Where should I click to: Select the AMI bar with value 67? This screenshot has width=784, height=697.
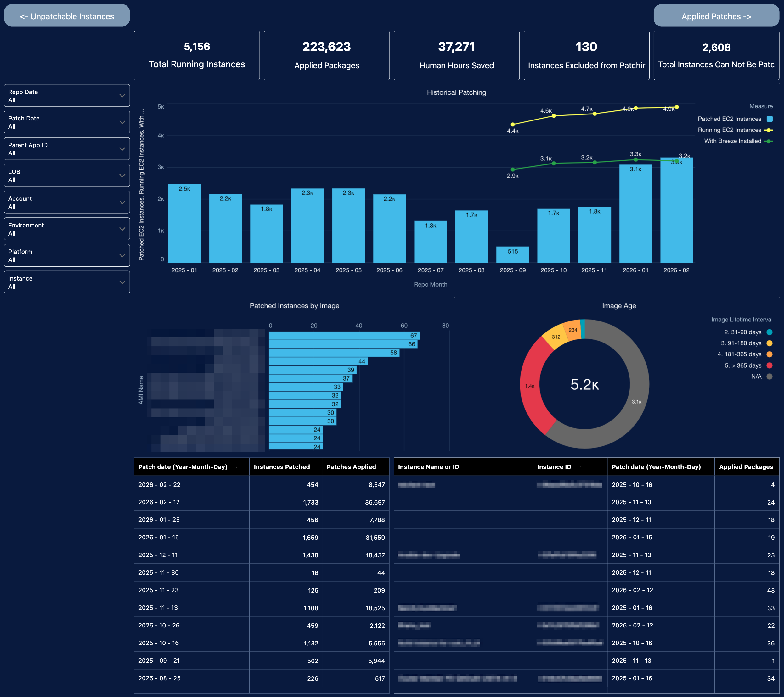(x=344, y=336)
